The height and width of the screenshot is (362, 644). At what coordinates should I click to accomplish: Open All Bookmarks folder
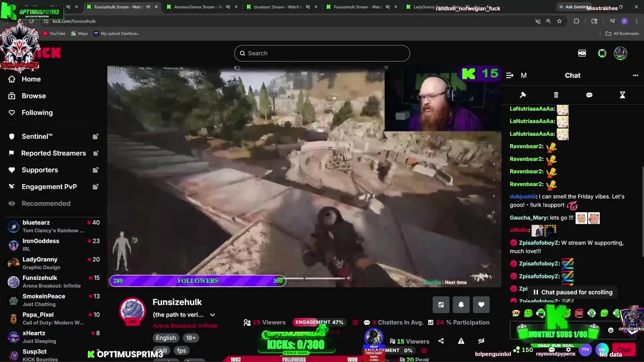coord(622,33)
